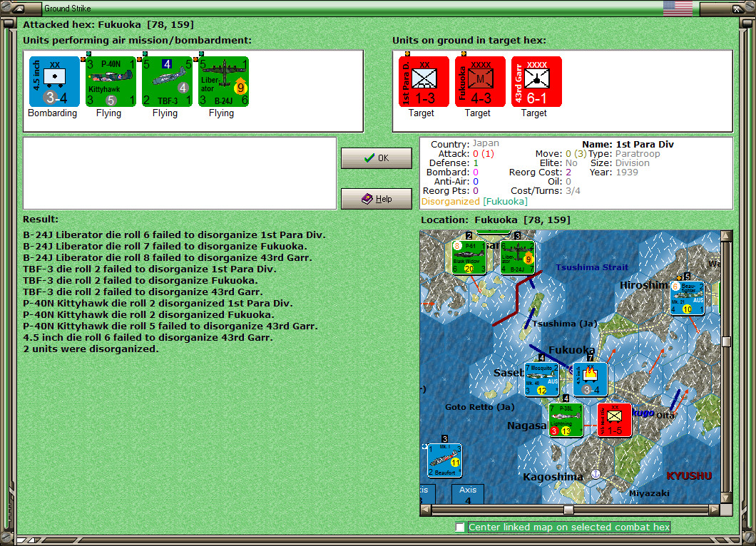Enable center linked map on combat hex
The width and height of the screenshot is (756, 546).
(460, 527)
